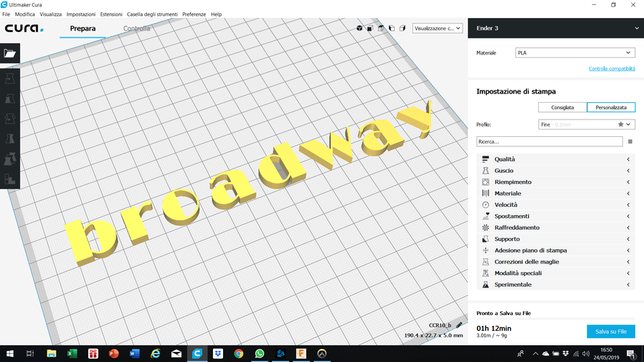This screenshot has width=644, height=362.
Task: Open PowerPoint from the taskbar
Action: [x=114, y=353]
